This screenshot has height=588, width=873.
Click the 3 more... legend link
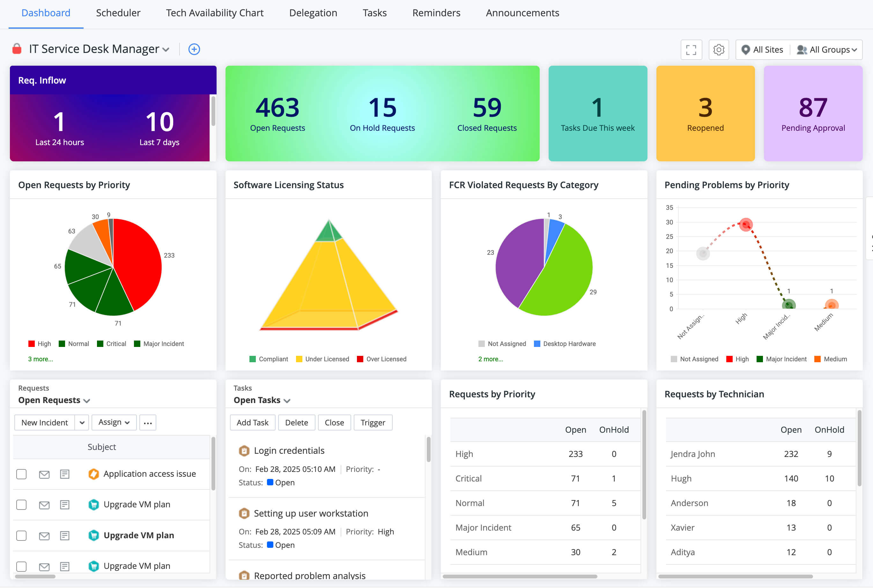coord(41,359)
